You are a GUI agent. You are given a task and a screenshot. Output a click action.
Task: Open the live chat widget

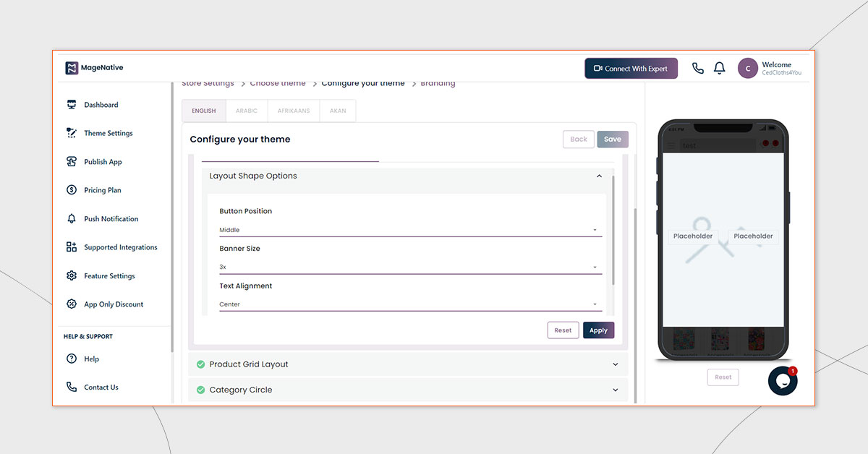point(783,381)
